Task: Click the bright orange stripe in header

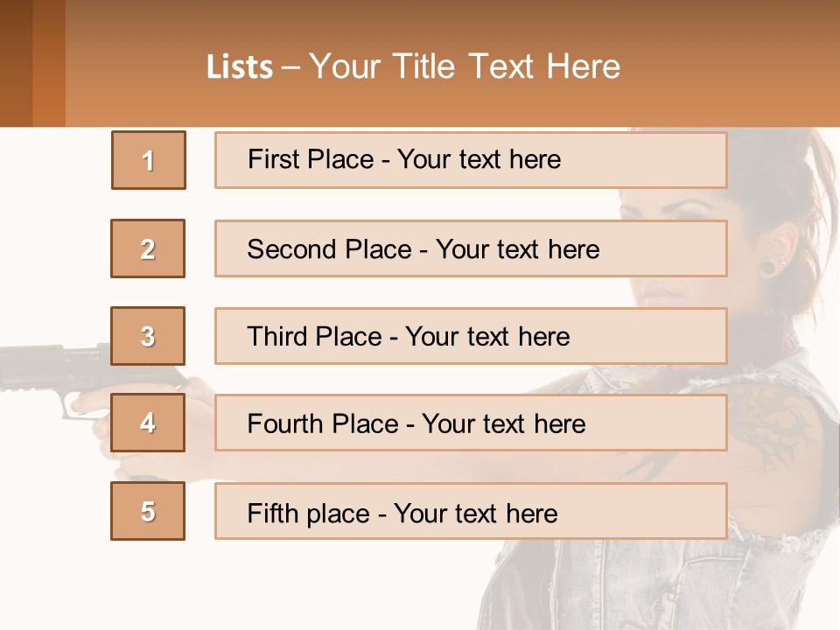Action: pos(49,63)
